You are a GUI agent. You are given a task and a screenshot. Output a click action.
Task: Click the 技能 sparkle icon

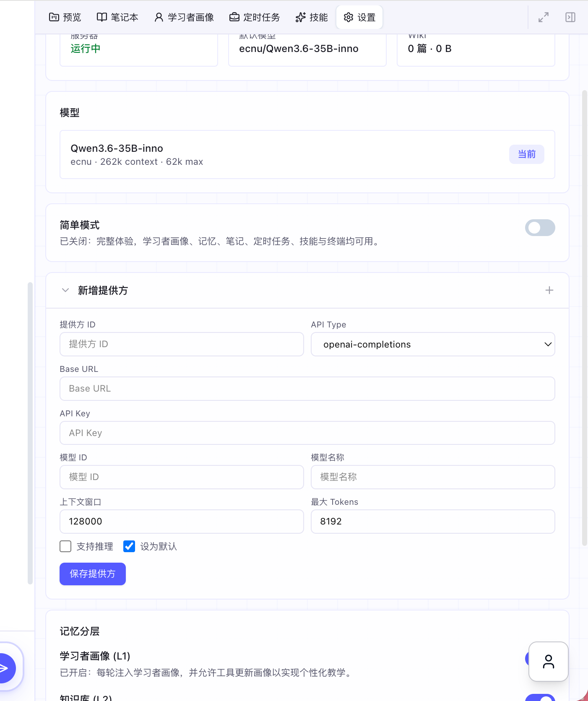click(x=301, y=17)
